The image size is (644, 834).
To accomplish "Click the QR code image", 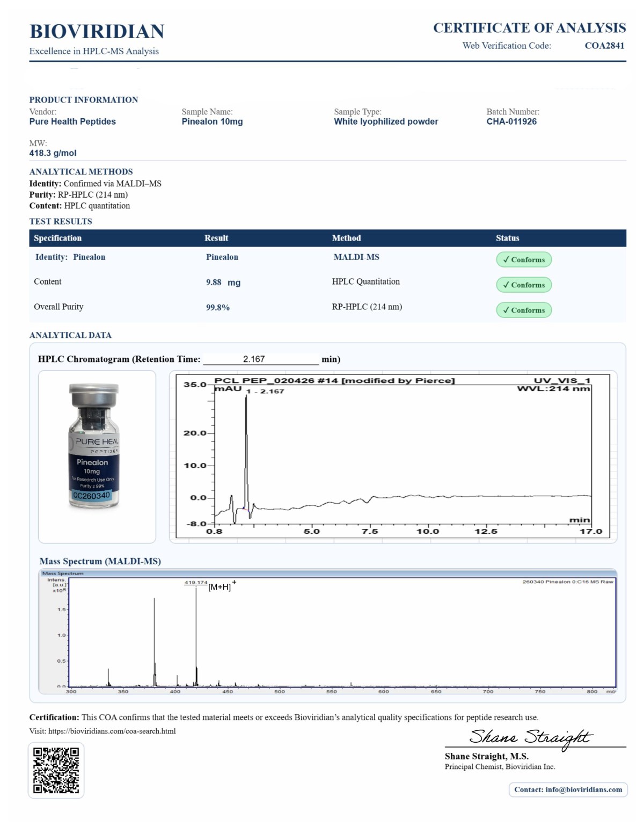I will (56, 770).
